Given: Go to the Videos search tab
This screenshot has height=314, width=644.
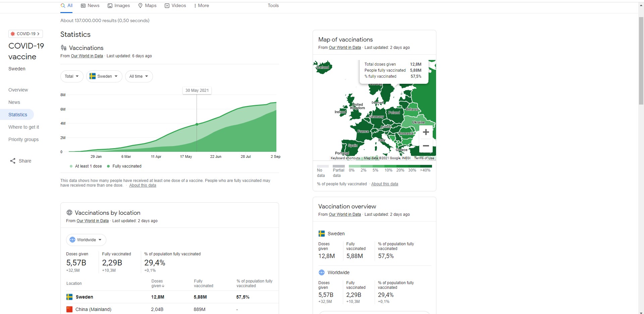Looking at the screenshot, I should click(175, 6).
